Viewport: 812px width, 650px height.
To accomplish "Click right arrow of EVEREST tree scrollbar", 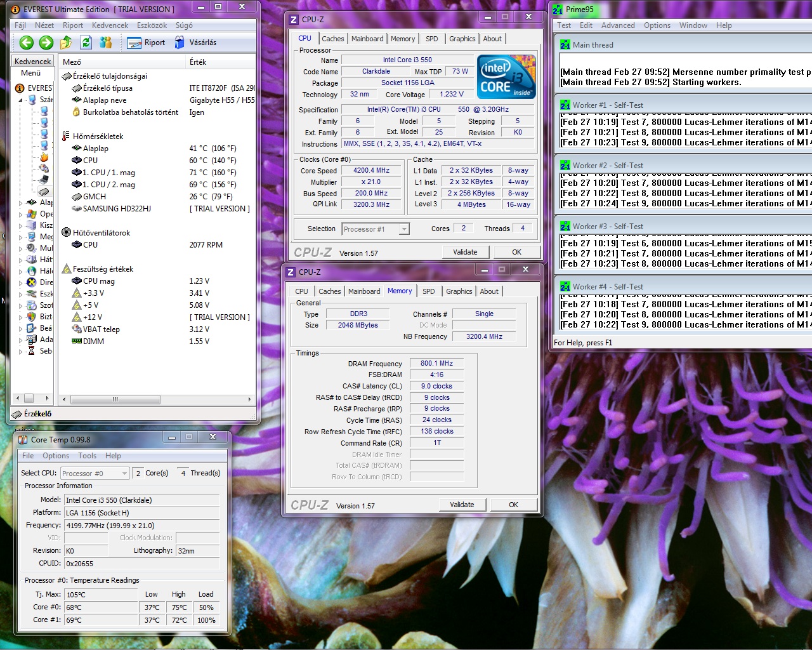I will coord(48,399).
